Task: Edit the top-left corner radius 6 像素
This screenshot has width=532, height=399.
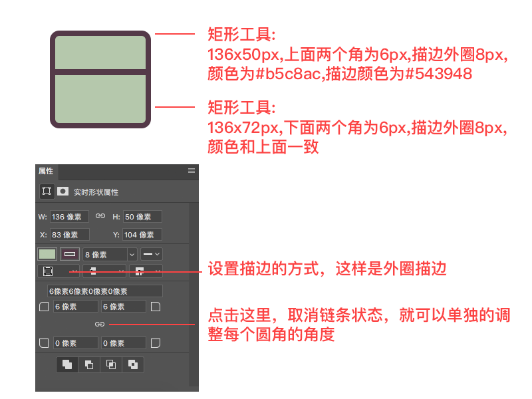Action: tap(76, 307)
